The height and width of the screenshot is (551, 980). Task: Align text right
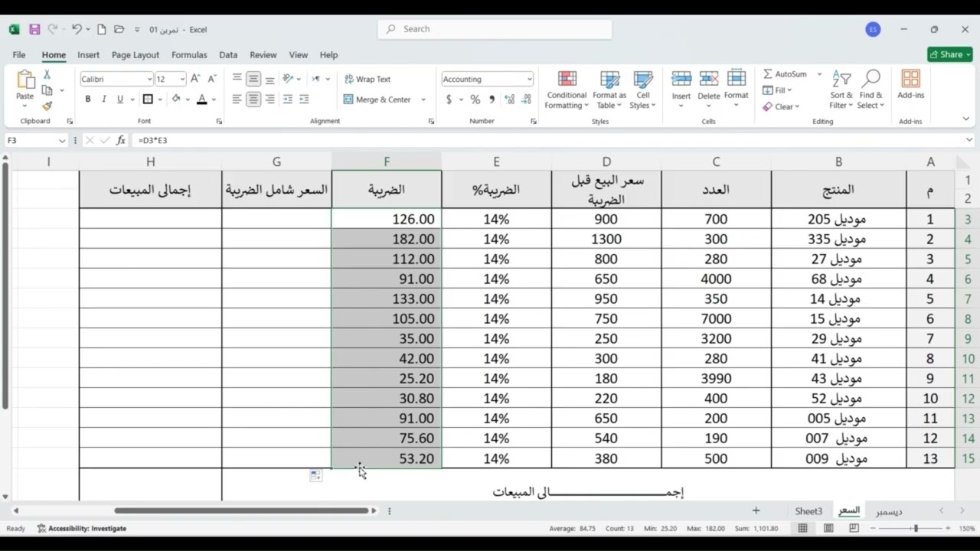[269, 99]
